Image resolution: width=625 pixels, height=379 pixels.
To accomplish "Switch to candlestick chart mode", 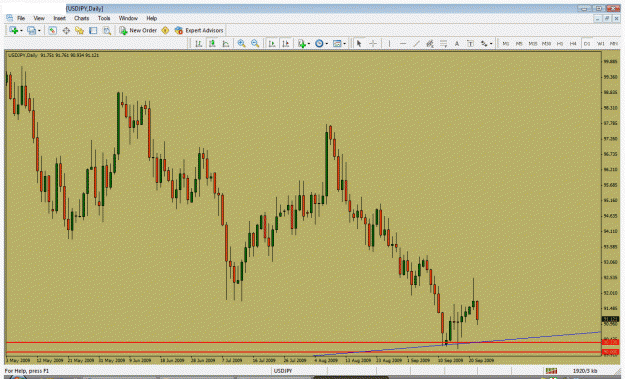I will point(212,44).
